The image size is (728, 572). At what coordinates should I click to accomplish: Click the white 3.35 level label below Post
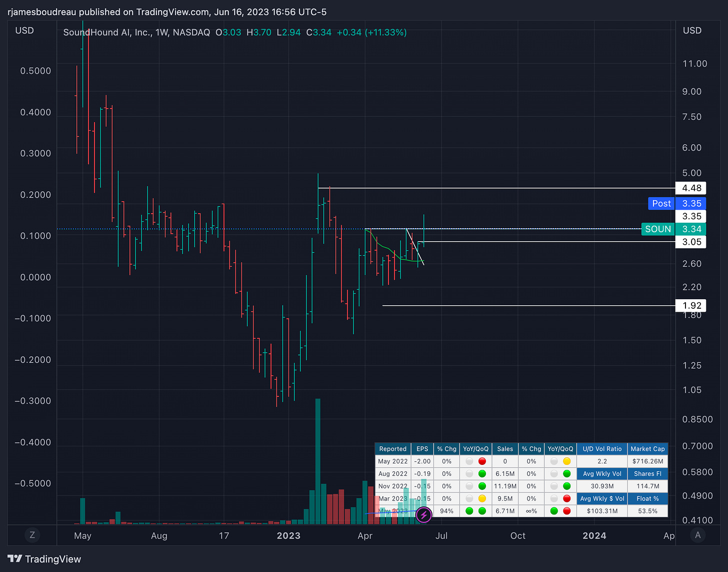[690, 216]
